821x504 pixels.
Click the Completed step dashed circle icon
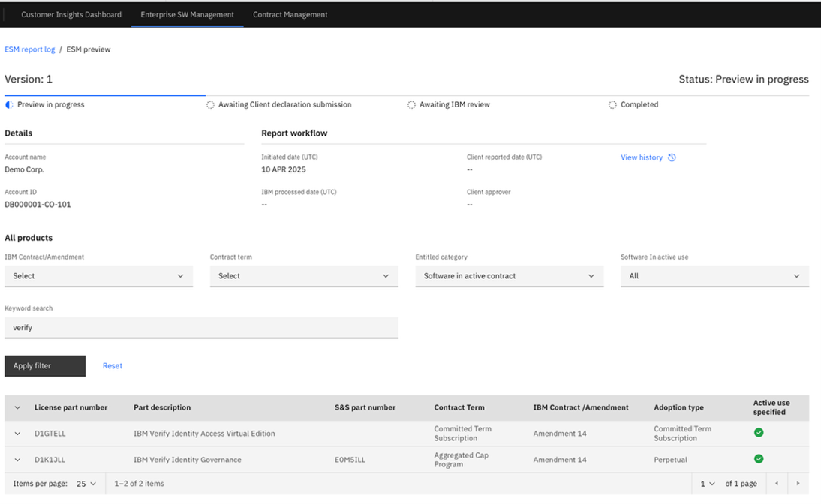tap(612, 105)
